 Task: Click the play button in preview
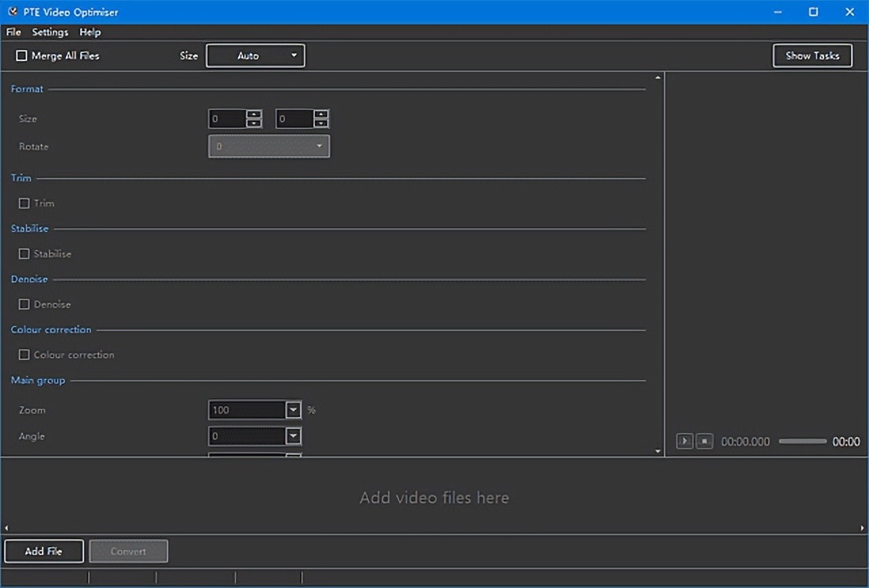pyautogui.click(x=684, y=441)
